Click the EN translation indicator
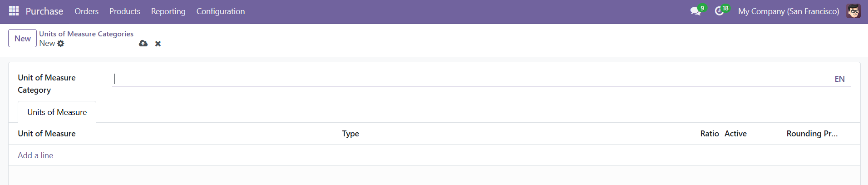Screen dimensions: 868x185 click(x=839, y=79)
